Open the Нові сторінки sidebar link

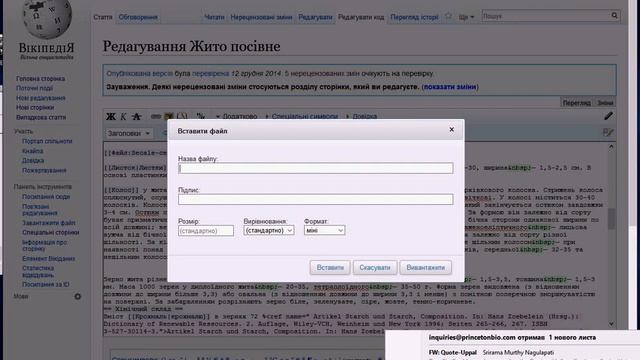(x=35, y=107)
